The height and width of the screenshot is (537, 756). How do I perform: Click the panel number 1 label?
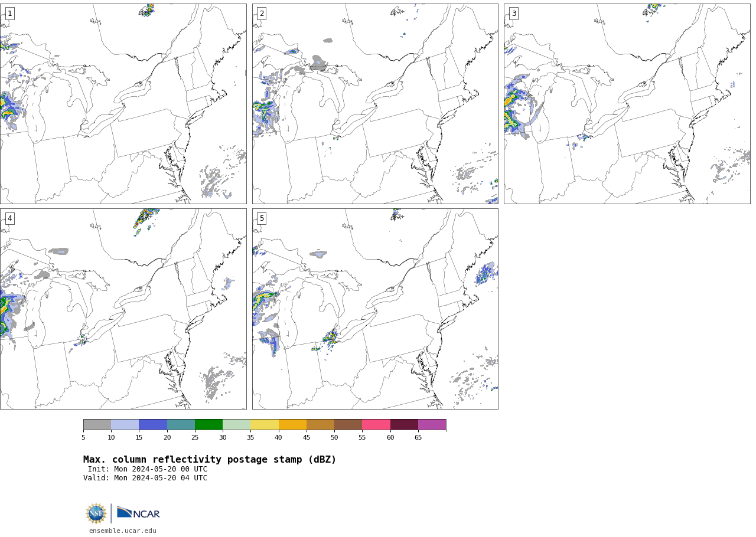(9, 14)
